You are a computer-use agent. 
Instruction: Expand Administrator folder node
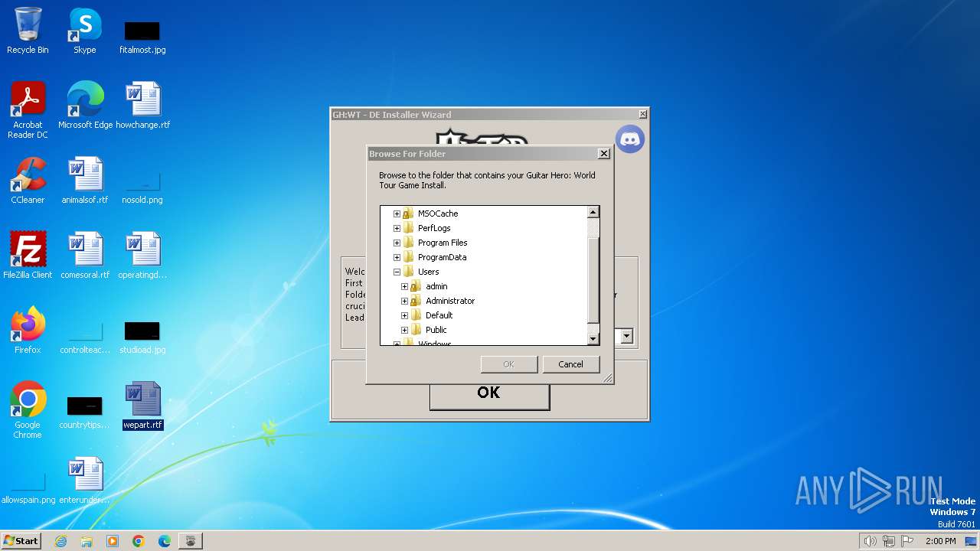click(404, 301)
